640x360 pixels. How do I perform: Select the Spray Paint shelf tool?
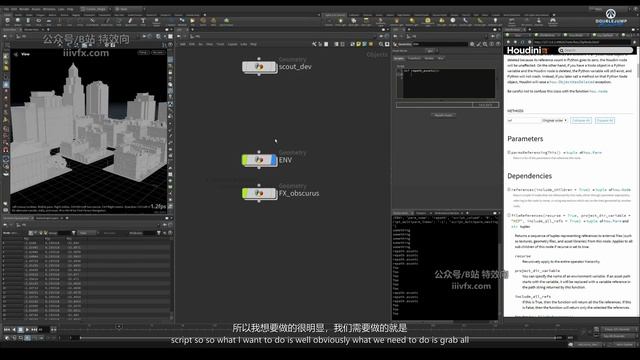coord(130,20)
